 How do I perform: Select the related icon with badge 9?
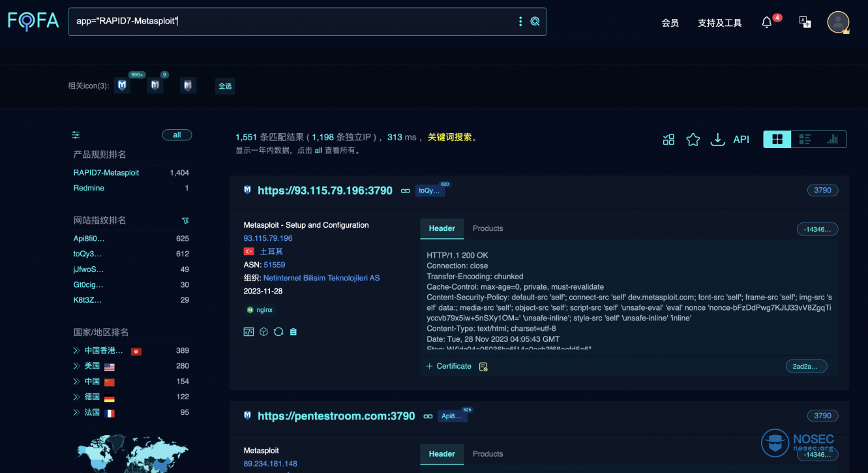pos(155,85)
